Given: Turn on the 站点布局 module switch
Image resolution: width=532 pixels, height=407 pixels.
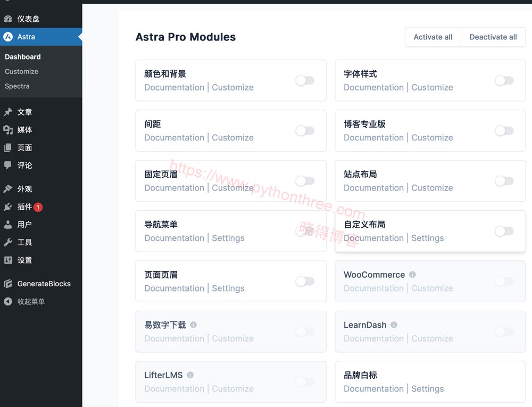Looking at the screenshot, I should (x=504, y=181).
